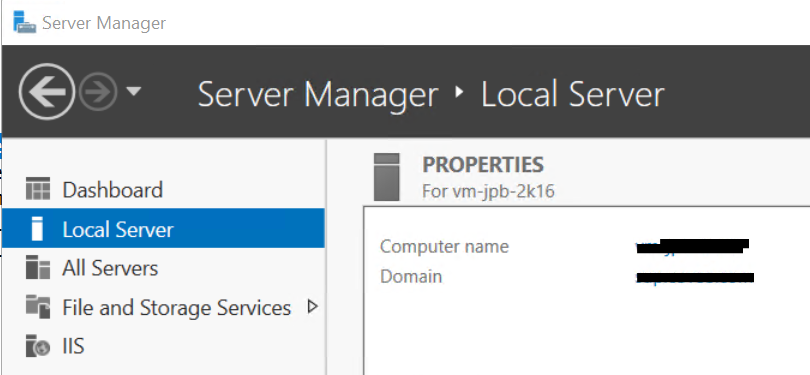Go back with the left arrow button
The image size is (810, 375).
click(47, 92)
